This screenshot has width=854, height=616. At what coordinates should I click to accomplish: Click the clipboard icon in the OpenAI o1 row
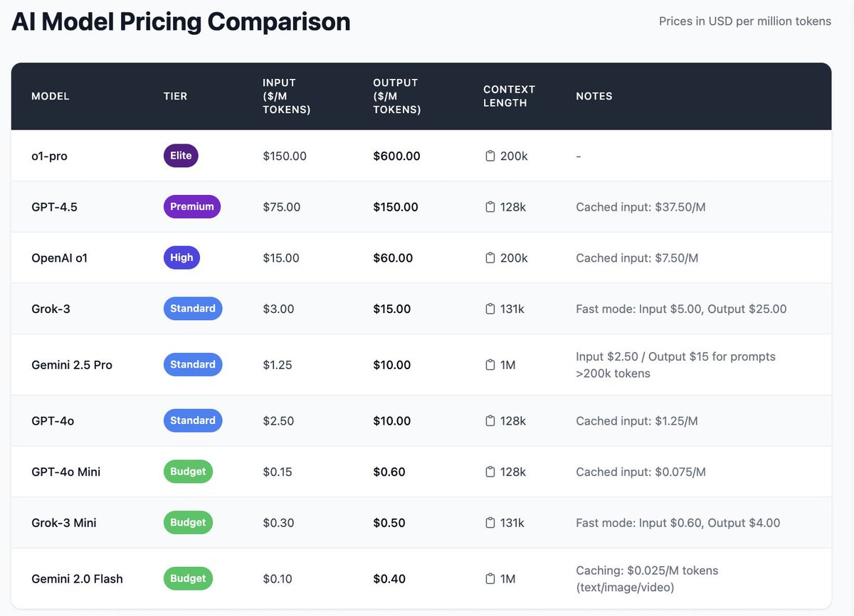click(490, 257)
